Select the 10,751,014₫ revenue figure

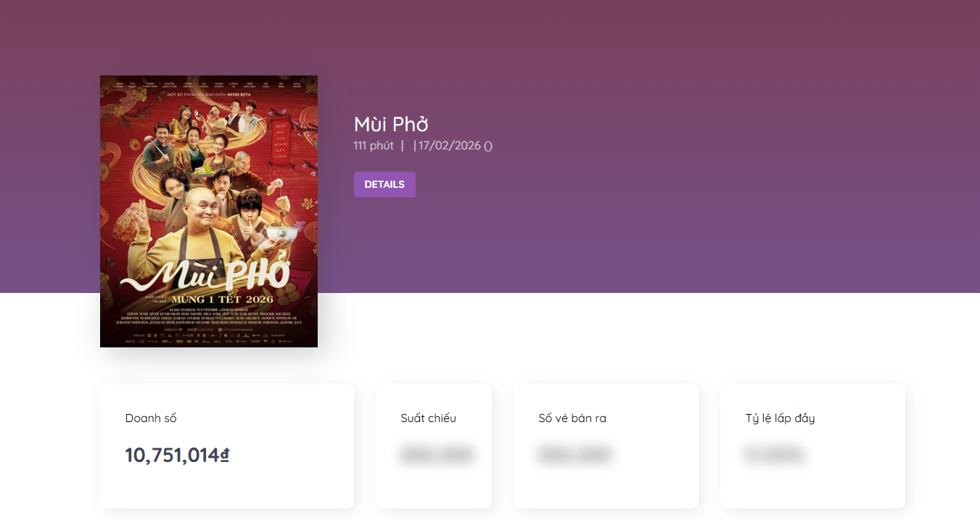[177, 455]
